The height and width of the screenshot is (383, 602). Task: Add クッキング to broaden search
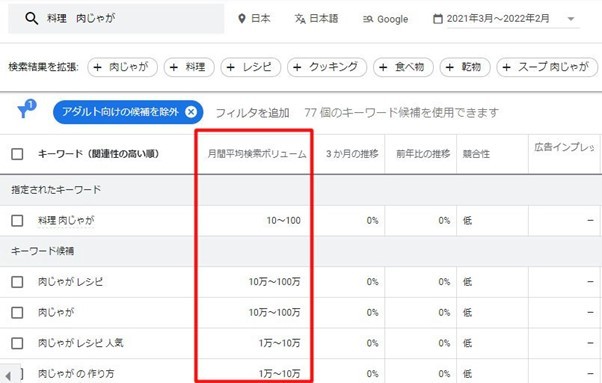pos(327,67)
